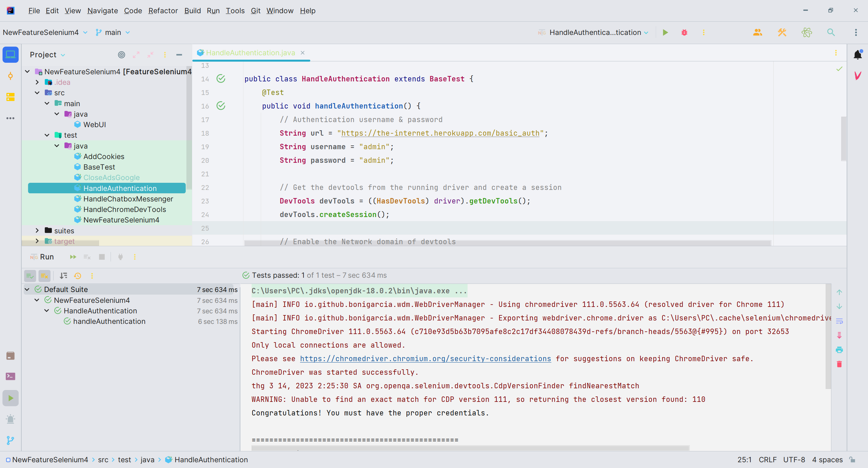The height and width of the screenshot is (468, 868).
Task: Open Code With Me people icon
Action: tap(757, 32)
